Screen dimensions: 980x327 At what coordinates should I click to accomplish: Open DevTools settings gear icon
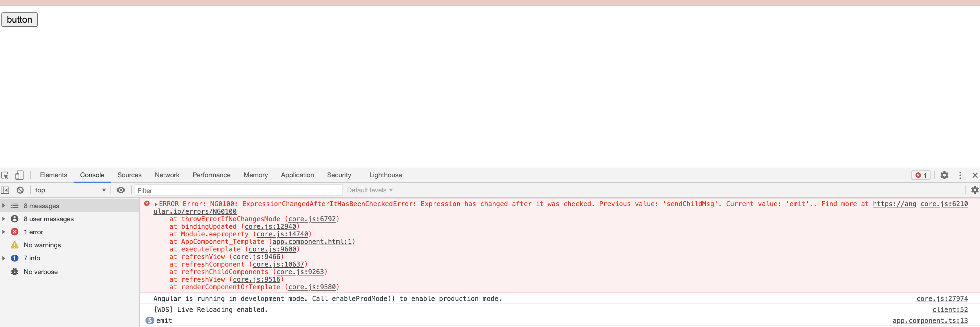(944, 175)
